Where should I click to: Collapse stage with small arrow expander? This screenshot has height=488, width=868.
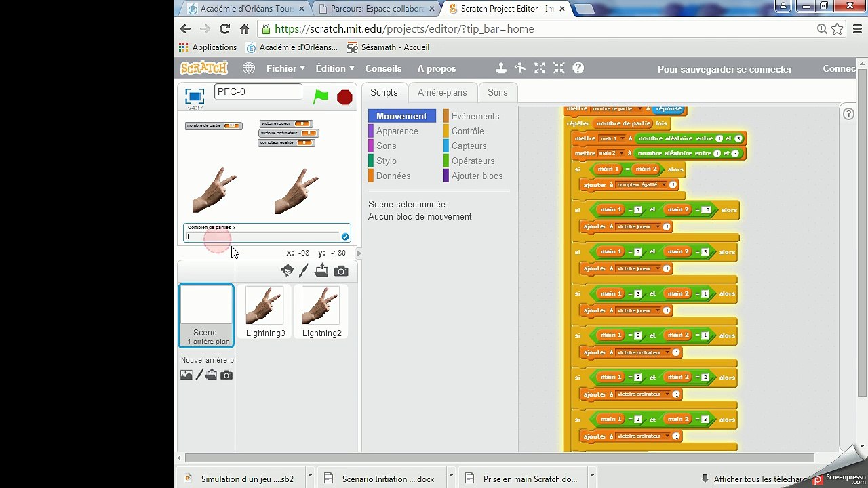359,253
